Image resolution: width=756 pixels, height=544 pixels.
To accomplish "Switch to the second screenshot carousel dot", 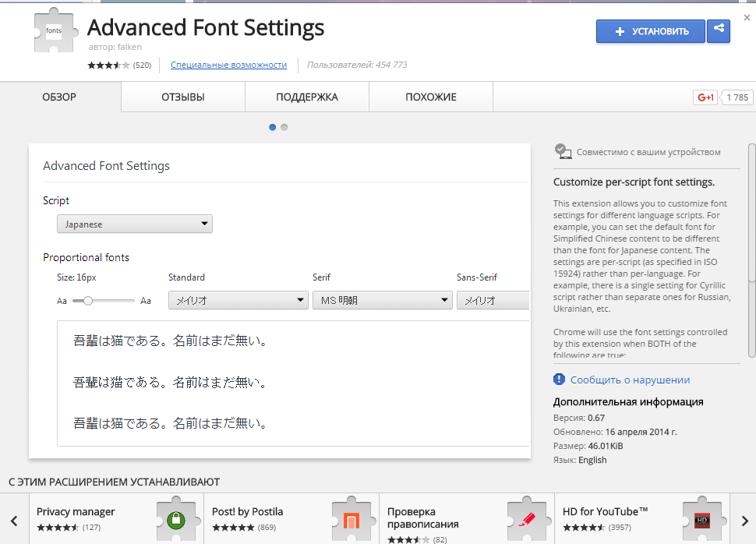I will tap(284, 127).
